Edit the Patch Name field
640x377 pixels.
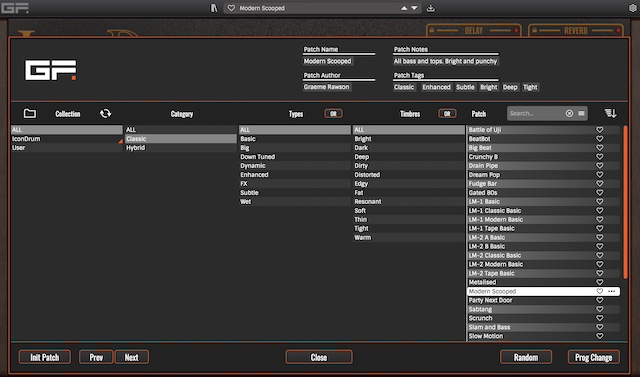328,61
